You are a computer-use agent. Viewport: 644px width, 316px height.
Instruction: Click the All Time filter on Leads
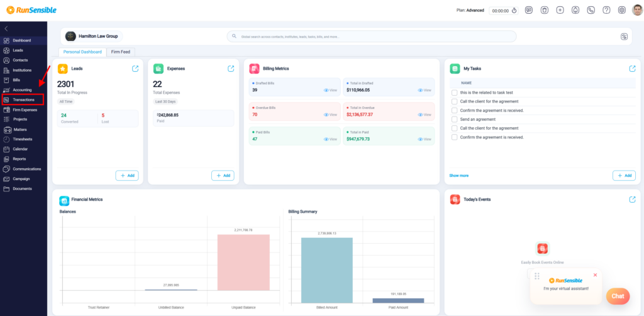click(x=65, y=101)
